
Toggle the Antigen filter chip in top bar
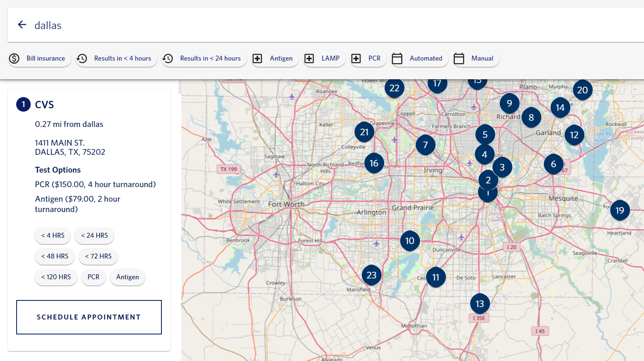(x=275, y=59)
